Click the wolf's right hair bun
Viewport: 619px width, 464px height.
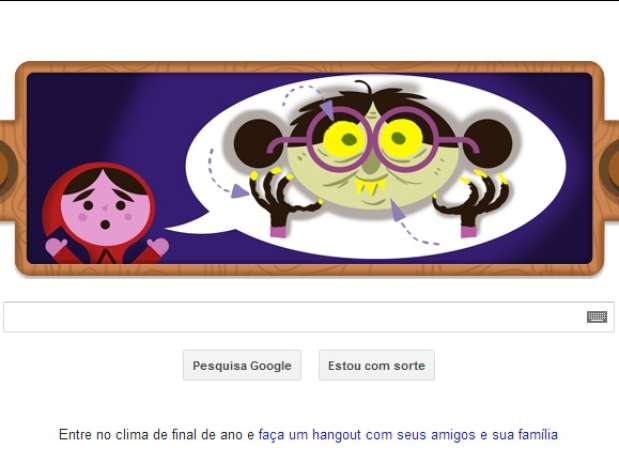click(x=488, y=143)
